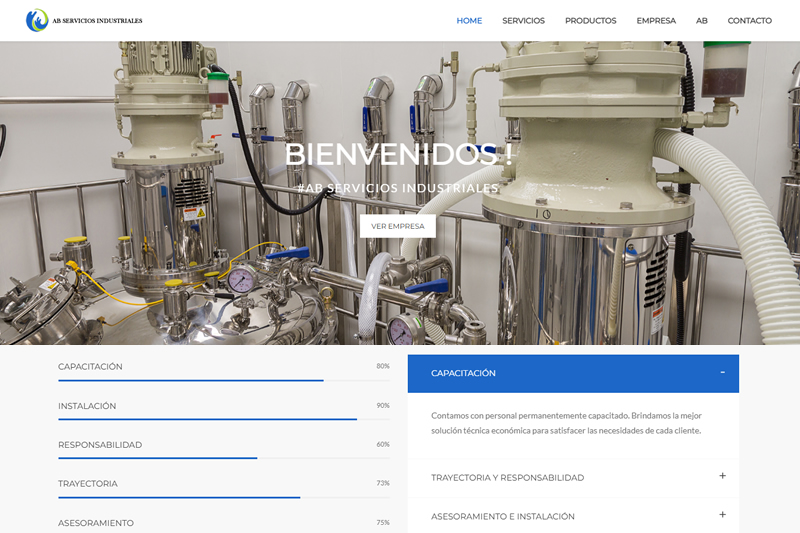Click the minus icon on the Capacitación panel

[x=722, y=373]
